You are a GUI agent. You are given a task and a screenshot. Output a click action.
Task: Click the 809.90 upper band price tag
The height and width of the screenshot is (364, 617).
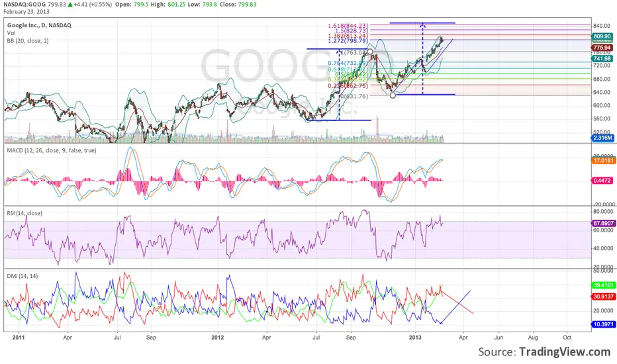[602, 36]
